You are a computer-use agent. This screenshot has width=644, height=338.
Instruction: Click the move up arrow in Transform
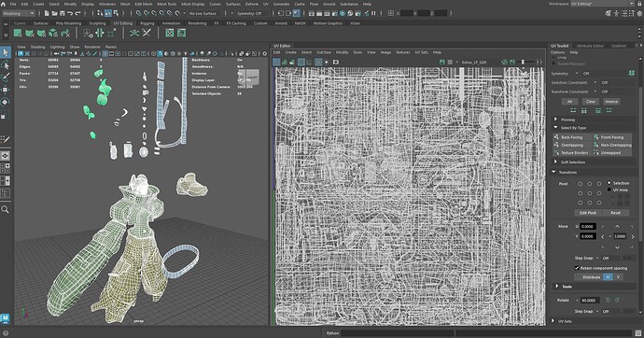(x=617, y=227)
